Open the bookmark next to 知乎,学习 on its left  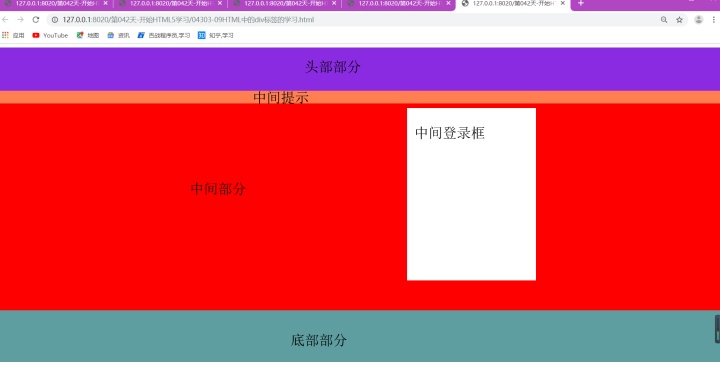pyautogui.click(x=164, y=35)
